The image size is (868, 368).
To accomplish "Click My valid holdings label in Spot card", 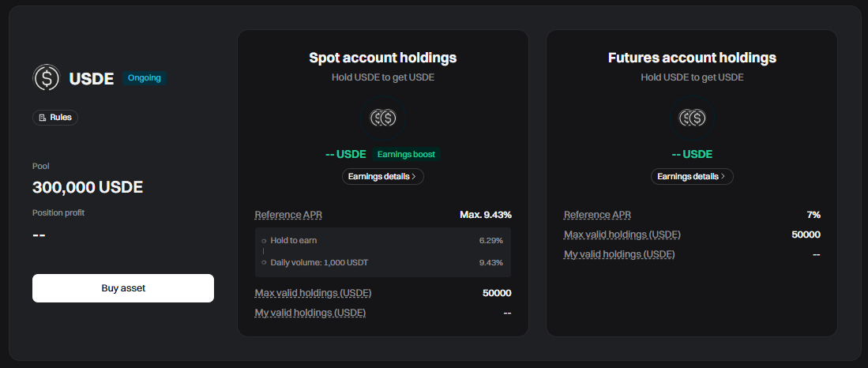I will coord(310,313).
